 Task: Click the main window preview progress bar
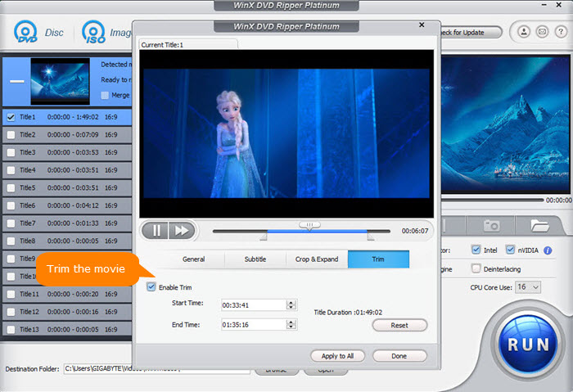pyautogui.click(x=492, y=200)
